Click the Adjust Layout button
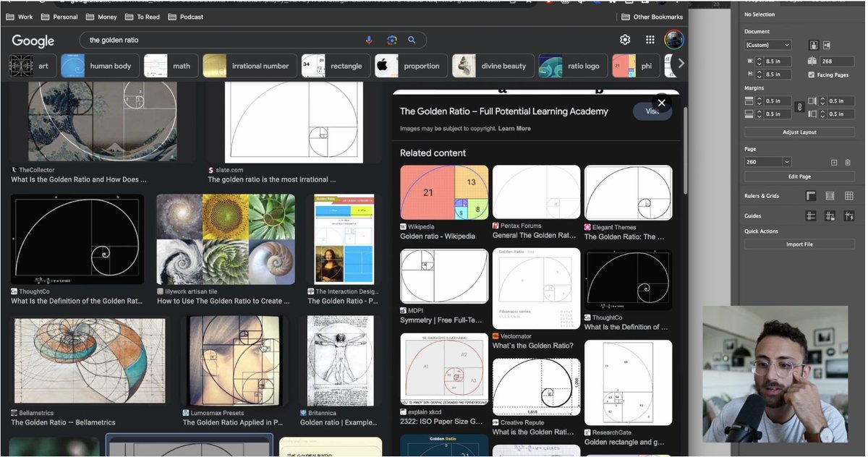The width and height of the screenshot is (868, 457). tap(799, 132)
